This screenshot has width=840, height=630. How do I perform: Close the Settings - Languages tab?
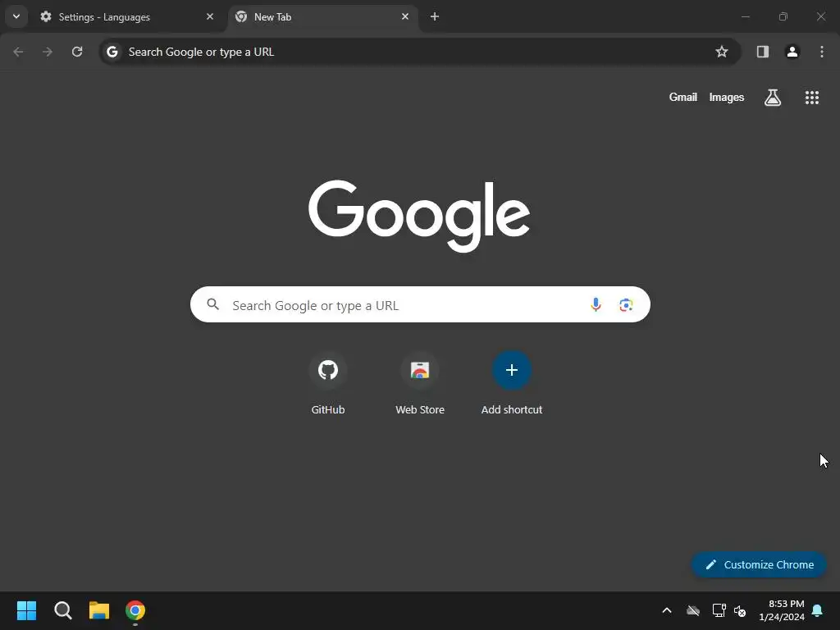coord(209,16)
